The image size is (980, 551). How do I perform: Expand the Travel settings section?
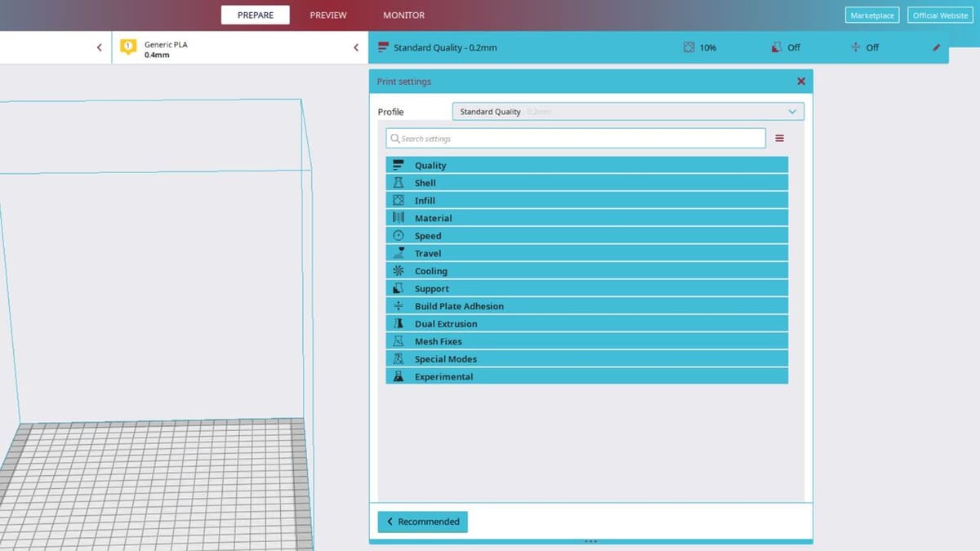pyautogui.click(x=587, y=253)
